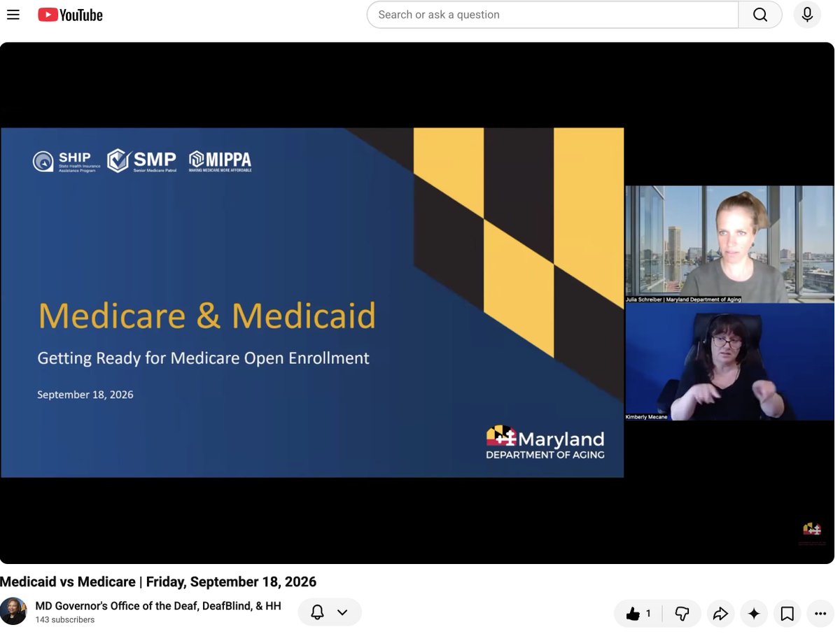Share the video using the arrow icon
840x634 pixels.
point(720,614)
